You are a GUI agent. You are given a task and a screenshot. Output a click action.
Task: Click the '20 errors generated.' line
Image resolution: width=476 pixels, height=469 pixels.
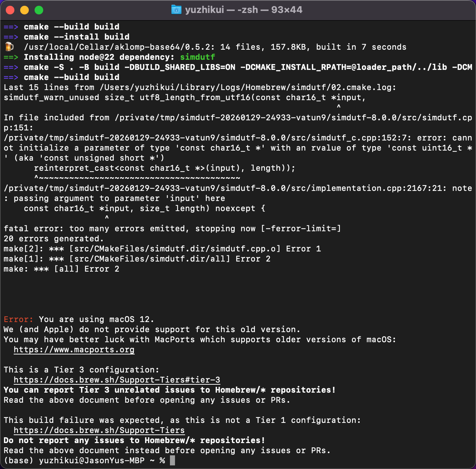(54, 239)
